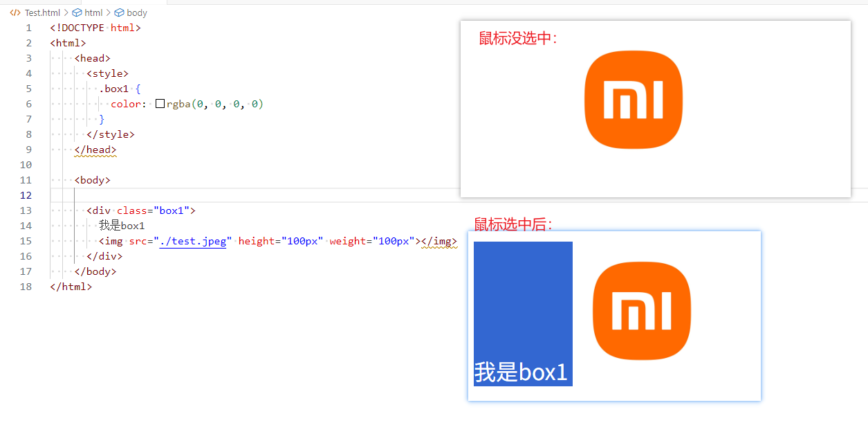Click the html breadcrumb segment

click(93, 12)
